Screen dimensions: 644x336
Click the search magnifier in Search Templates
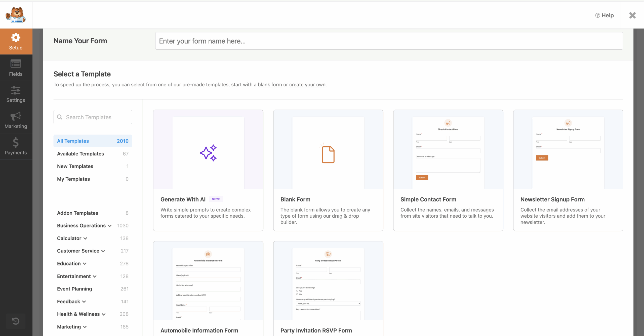(x=60, y=117)
